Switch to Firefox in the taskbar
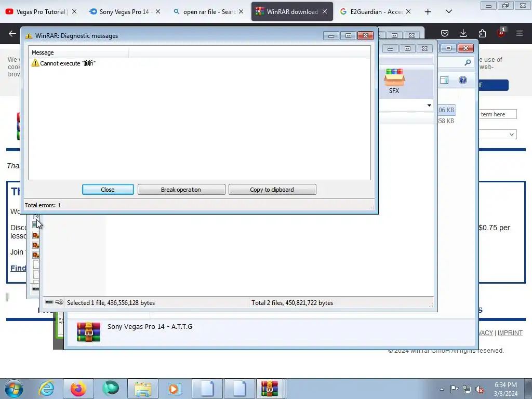Viewport: 532px width, 399px height. click(x=78, y=389)
